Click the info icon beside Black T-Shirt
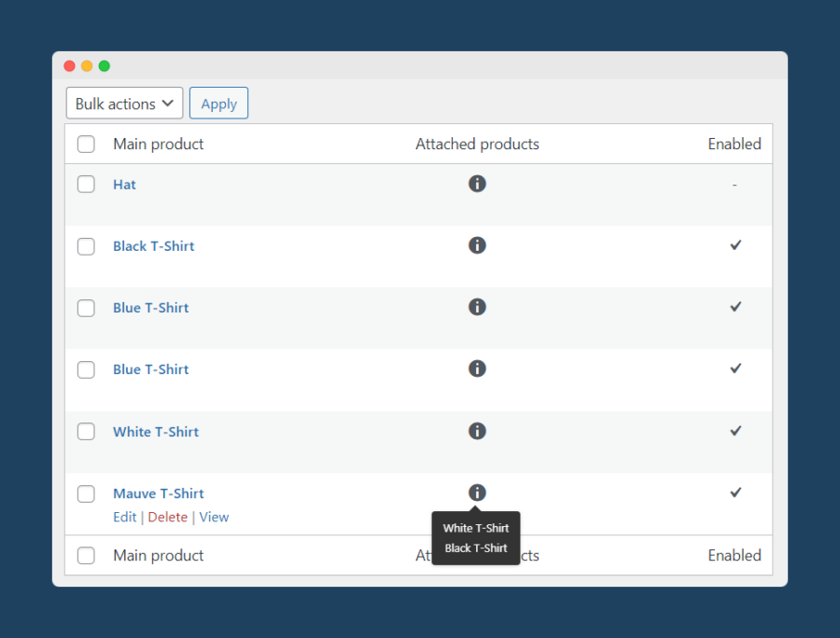Screen dimensions: 840x638 [x=477, y=245]
